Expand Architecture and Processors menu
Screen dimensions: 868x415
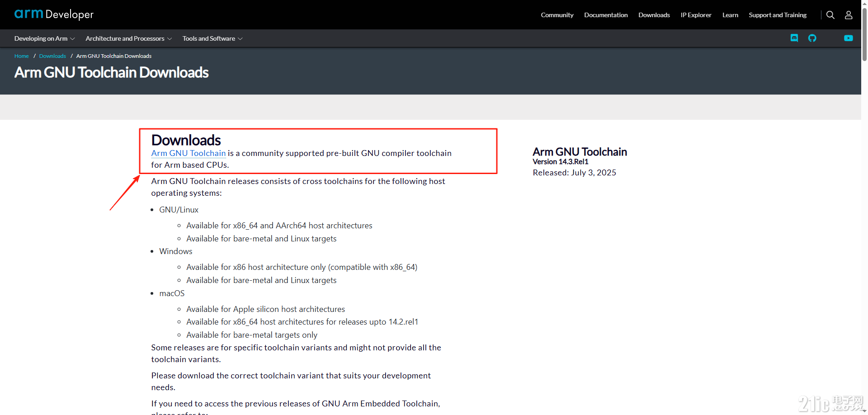tap(129, 38)
